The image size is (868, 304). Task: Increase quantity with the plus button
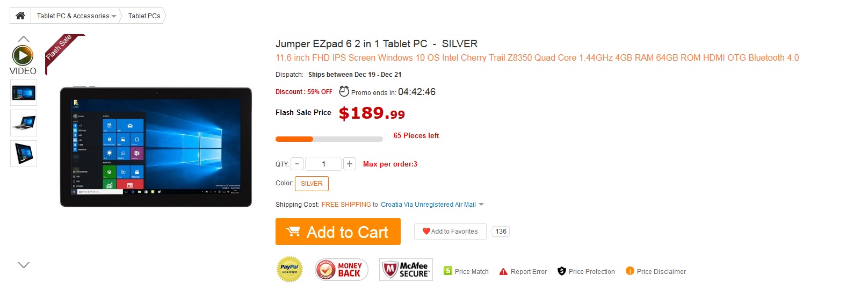[x=350, y=164]
